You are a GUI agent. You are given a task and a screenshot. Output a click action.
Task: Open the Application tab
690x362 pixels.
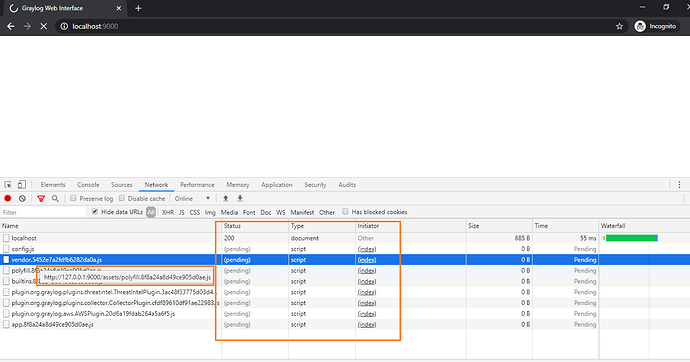[277, 185]
